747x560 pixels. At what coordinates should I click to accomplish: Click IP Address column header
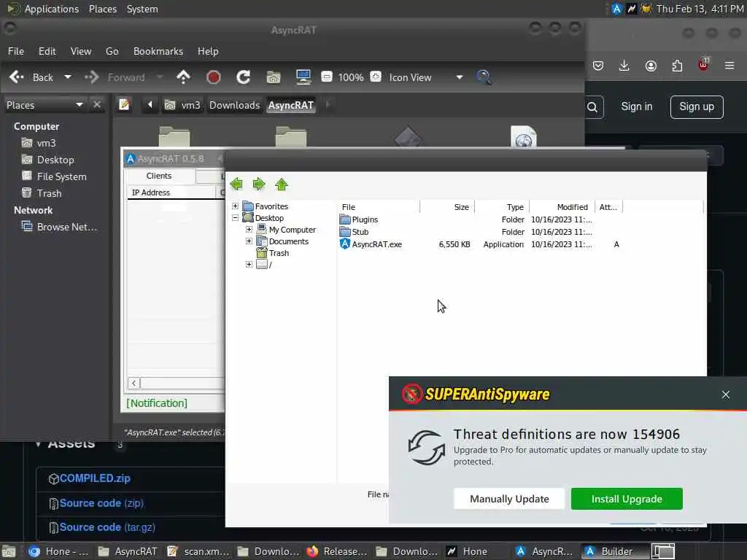[171, 192]
